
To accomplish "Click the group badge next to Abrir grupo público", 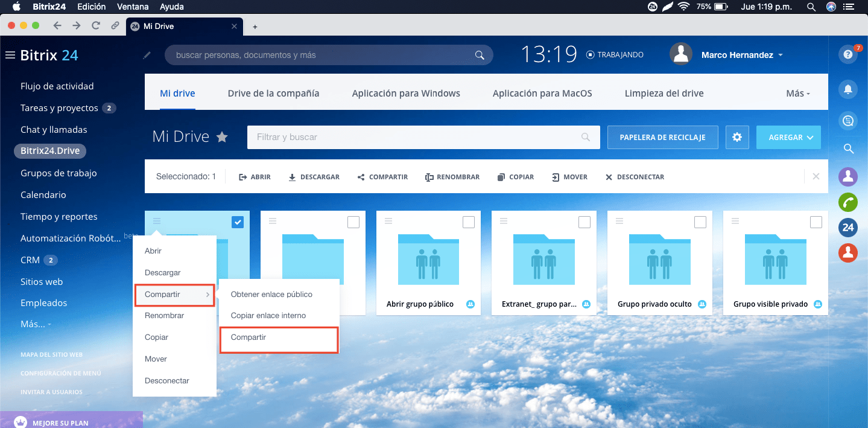I will pyautogui.click(x=470, y=304).
